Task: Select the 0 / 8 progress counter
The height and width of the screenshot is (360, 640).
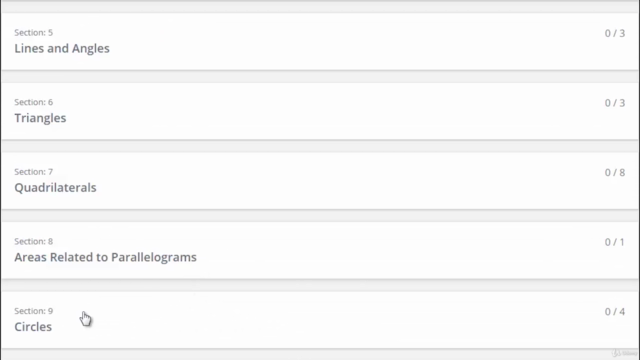Action: tap(615, 173)
